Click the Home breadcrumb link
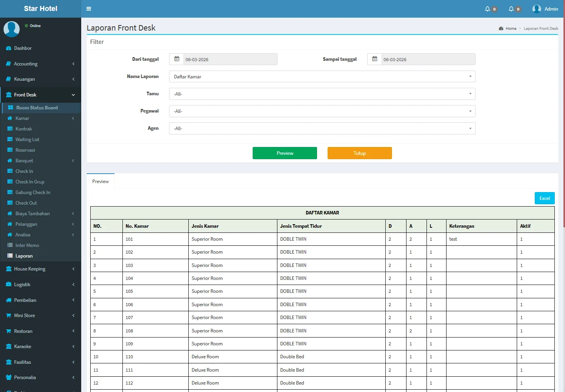 pos(510,29)
